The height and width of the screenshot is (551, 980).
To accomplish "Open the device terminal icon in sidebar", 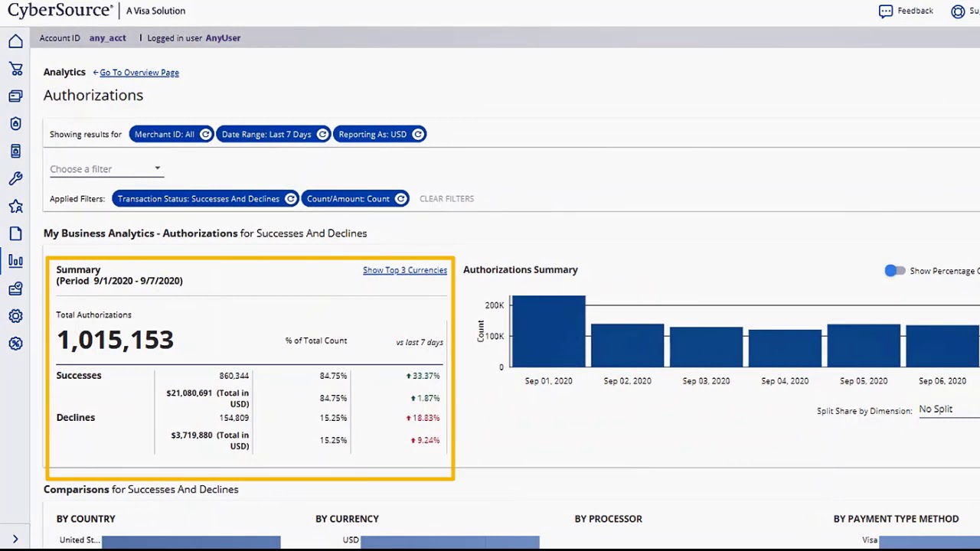I will coord(15,152).
